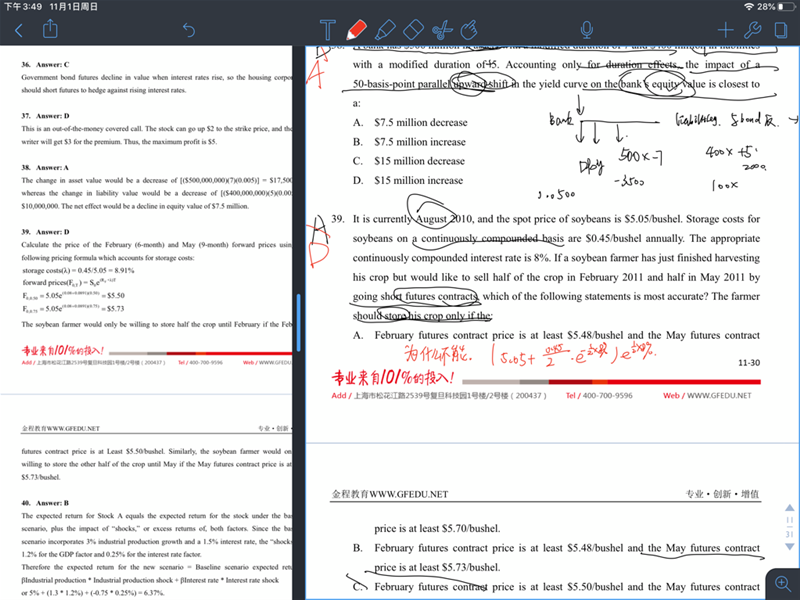The width and height of the screenshot is (800, 600).
Task: Jump to previous page with up arrow
Action: coord(791,509)
